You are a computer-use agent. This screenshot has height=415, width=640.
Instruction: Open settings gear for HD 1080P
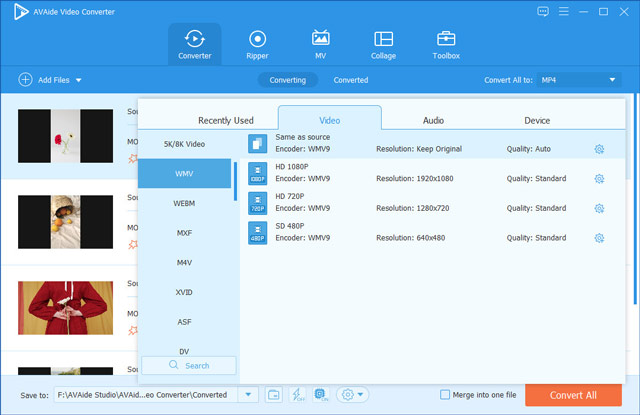pos(599,179)
